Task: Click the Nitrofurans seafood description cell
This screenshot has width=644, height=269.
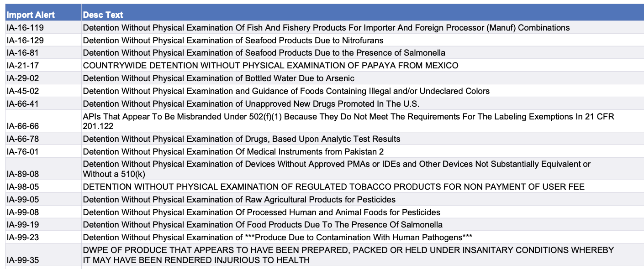Action: coord(233,41)
